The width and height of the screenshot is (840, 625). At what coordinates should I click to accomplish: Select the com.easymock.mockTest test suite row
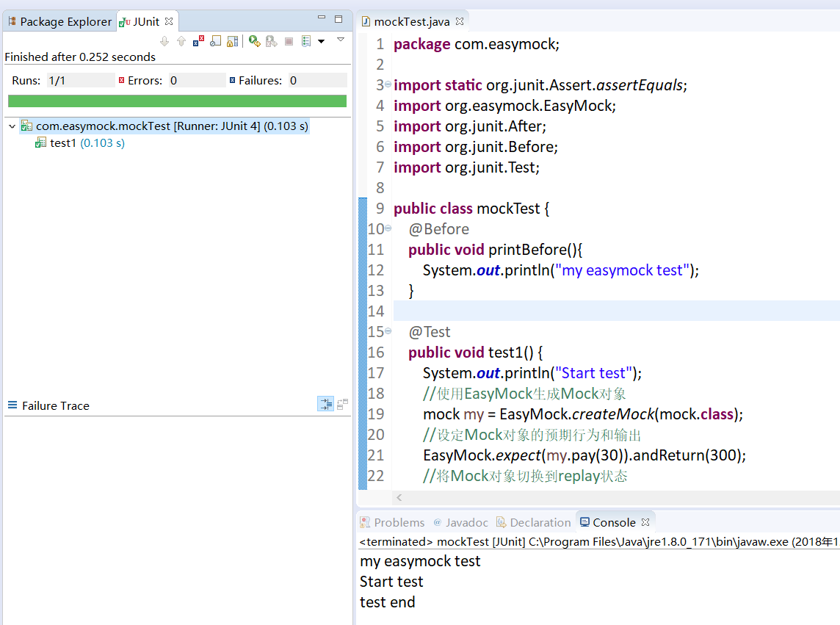(x=164, y=126)
